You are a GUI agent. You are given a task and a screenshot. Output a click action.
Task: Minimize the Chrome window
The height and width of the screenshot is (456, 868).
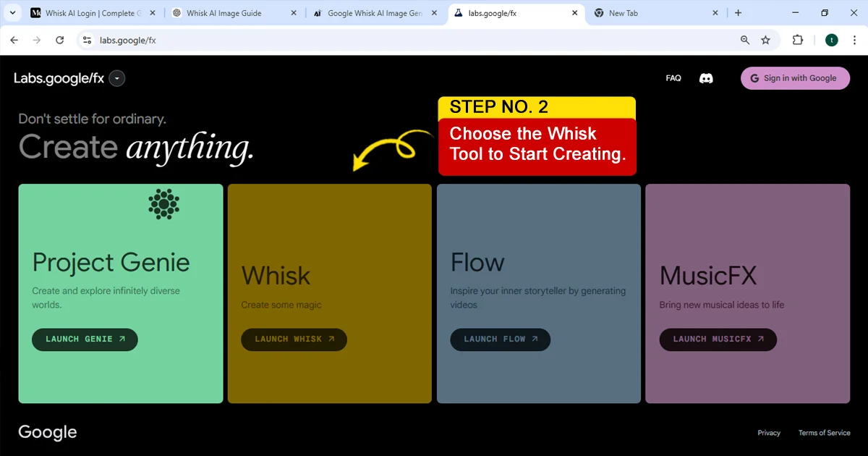click(795, 13)
